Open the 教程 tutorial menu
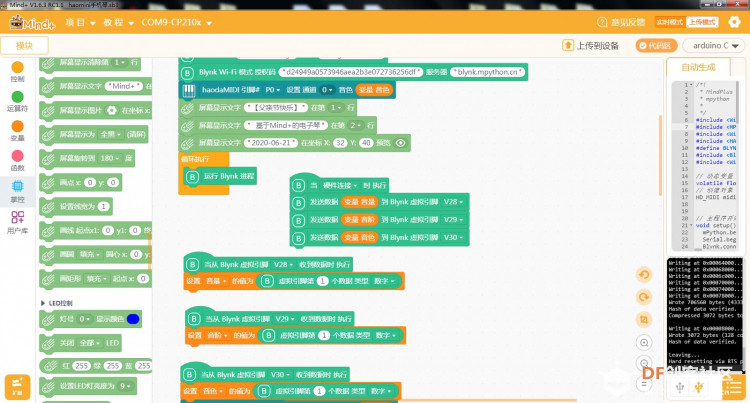This screenshot has width=750, height=403. (118, 22)
